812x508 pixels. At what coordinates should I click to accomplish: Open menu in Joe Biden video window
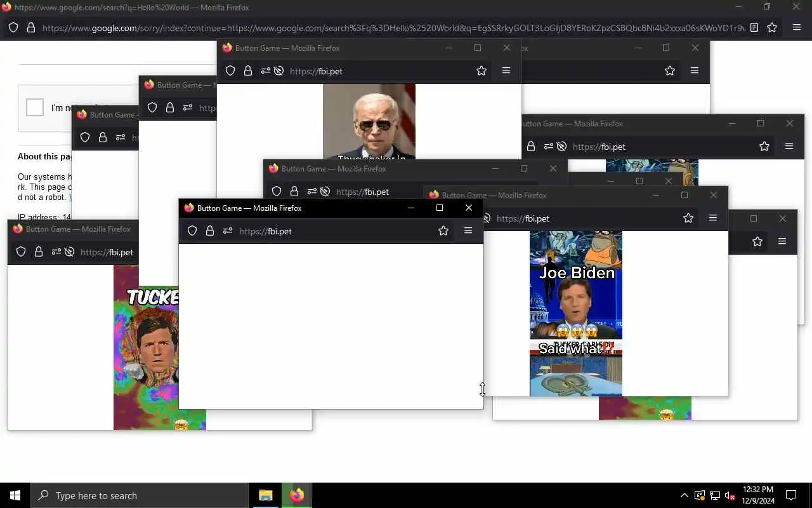pos(713,218)
